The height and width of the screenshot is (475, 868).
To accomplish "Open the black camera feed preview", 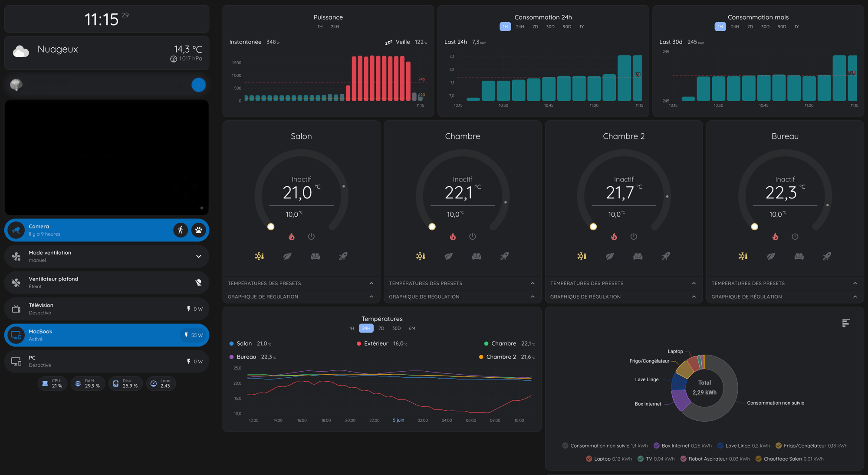I will pyautogui.click(x=107, y=157).
